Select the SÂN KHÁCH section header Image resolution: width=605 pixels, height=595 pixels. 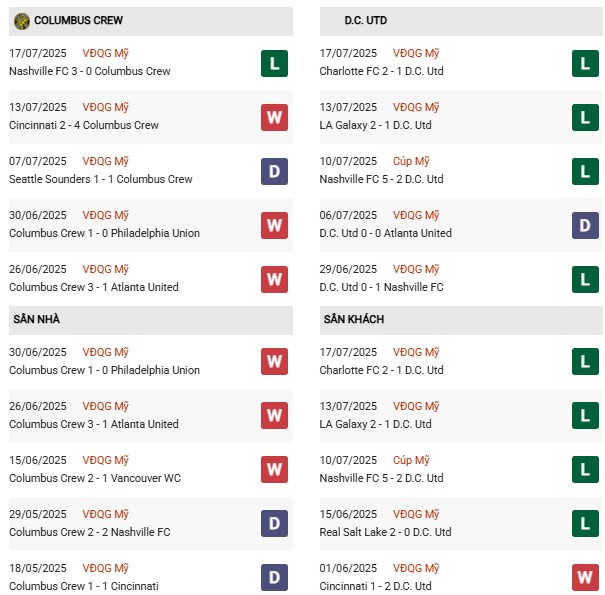coord(354,320)
